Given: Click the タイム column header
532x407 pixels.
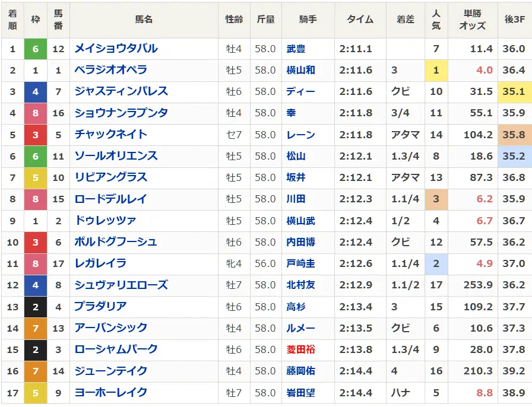Looking at the screenshot, I should coord(360,20).
